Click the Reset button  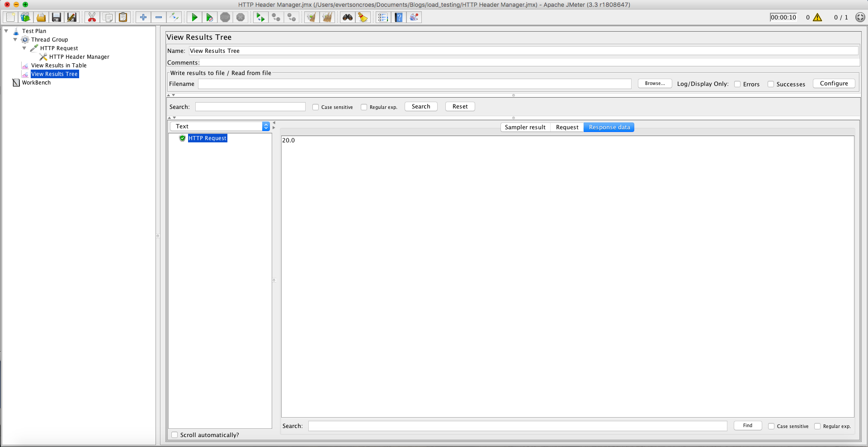[x=460, y=107]
